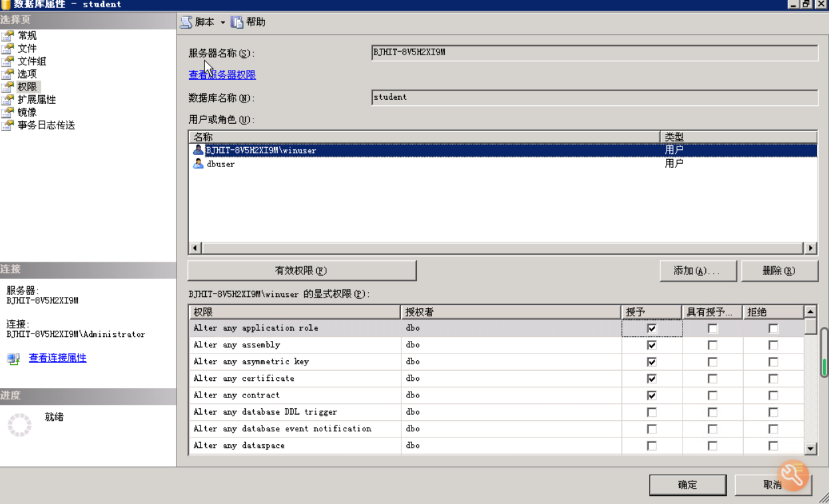The height and width of the screenshot is (504, 829).
Task: Click the right arrow of the user list scrollbar
Action: tap(810, 248)
